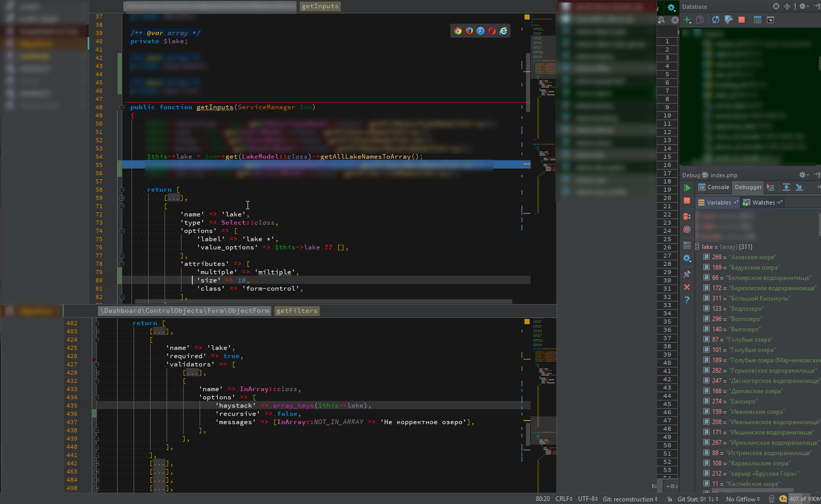Image resolution: width=821 pixels, height=504 pixels.
Task: Collapse the lake array variable
Action: pos(697,247)
